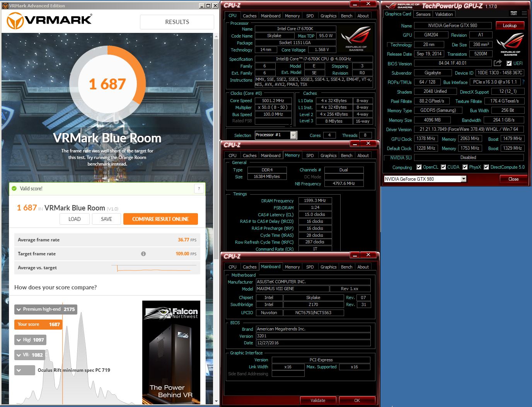532x407 pixels.
Task: Click the ROG logo in CPU-Z Processor section
Action: (356, 39)
